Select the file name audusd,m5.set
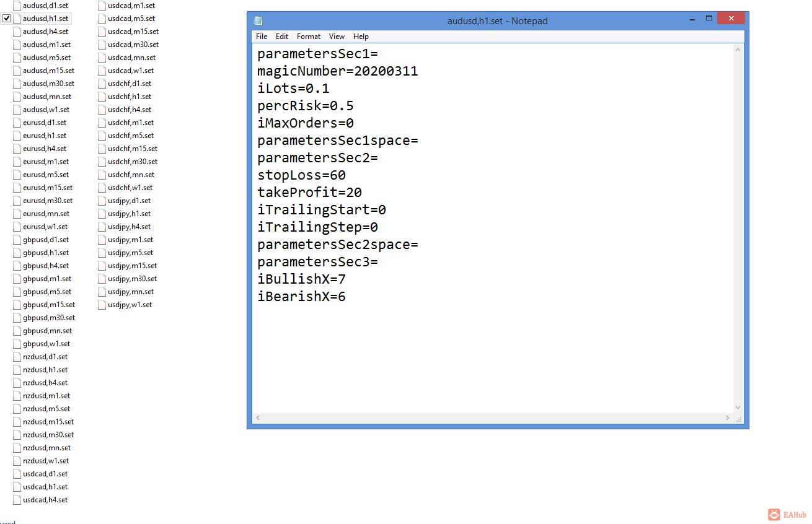Screen dimensions: 812x524 [47, 58]
